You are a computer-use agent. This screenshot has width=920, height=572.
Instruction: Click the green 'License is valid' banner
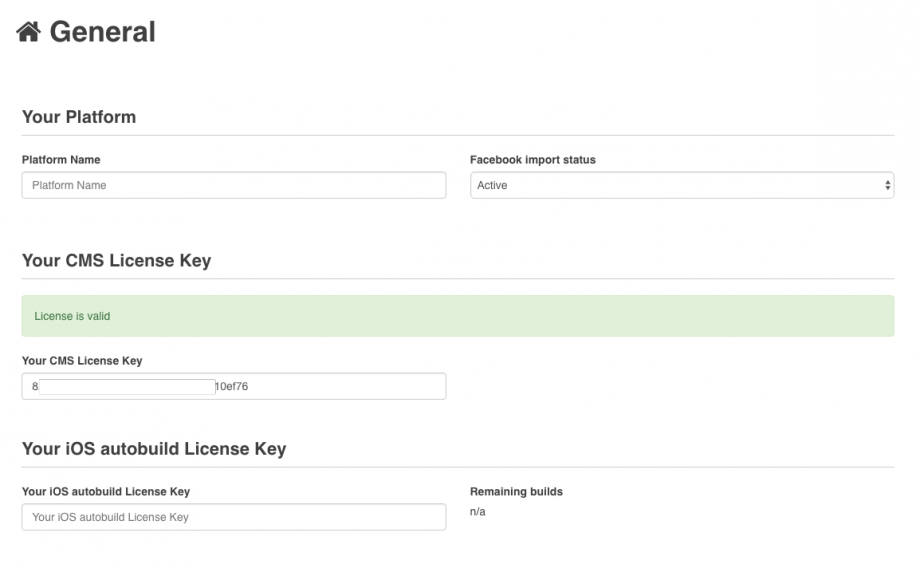(x=457, y=316)
